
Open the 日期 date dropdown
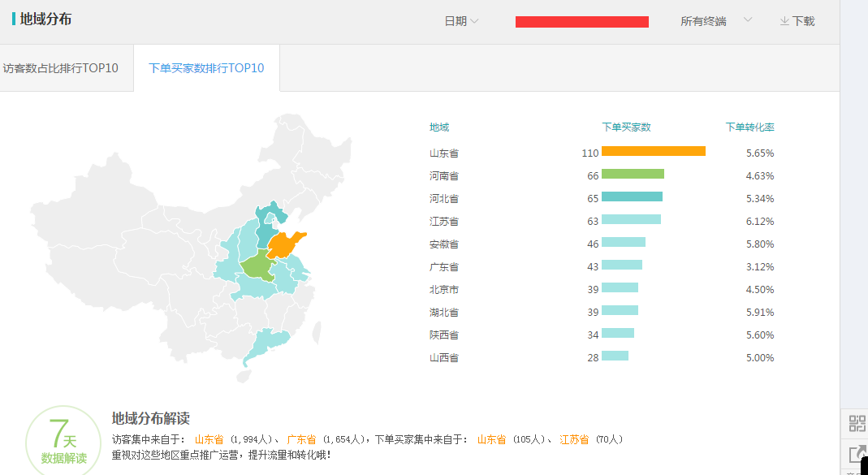point(461,22)
